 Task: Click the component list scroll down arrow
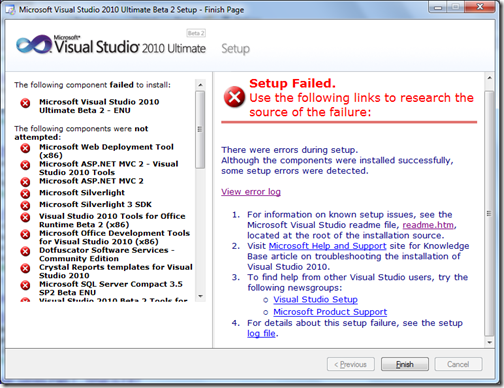point(200,296)
